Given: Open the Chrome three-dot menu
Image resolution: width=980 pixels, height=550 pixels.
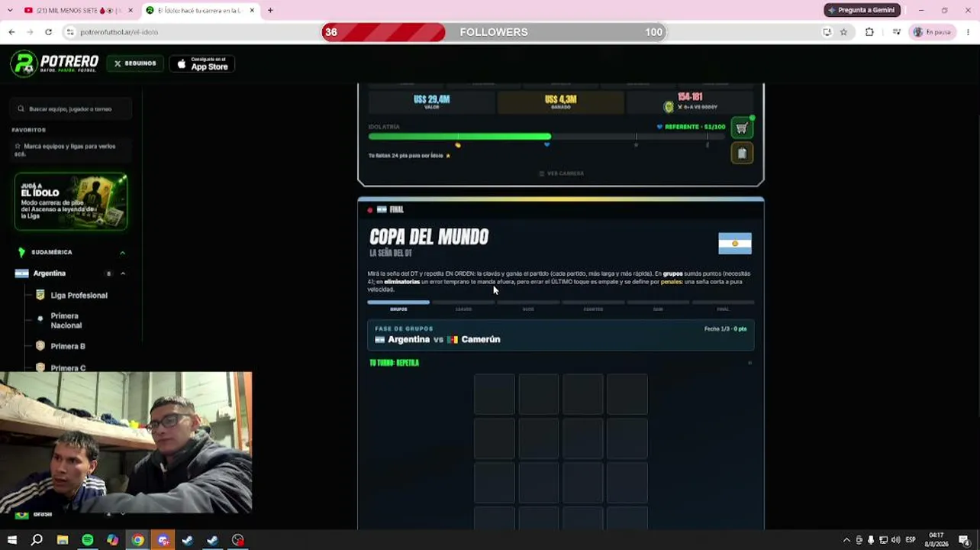Looking at the screenshot, I should (x=969, y=32).
